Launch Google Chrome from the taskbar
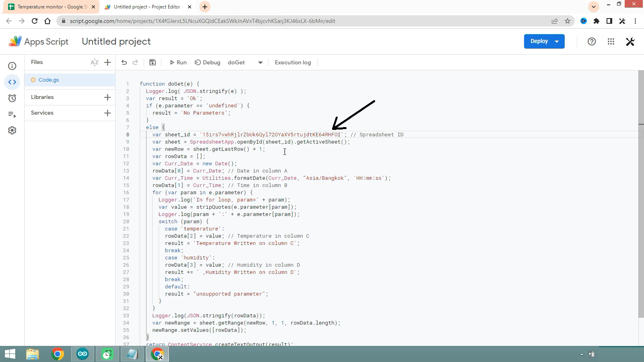644x362 pixels. click(58, 354)
